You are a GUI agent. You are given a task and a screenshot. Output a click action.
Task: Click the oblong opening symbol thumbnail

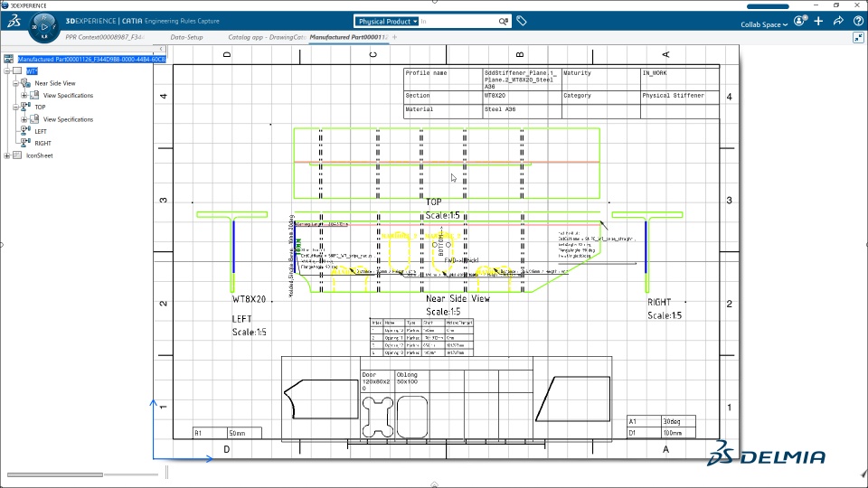click(412, 417)
